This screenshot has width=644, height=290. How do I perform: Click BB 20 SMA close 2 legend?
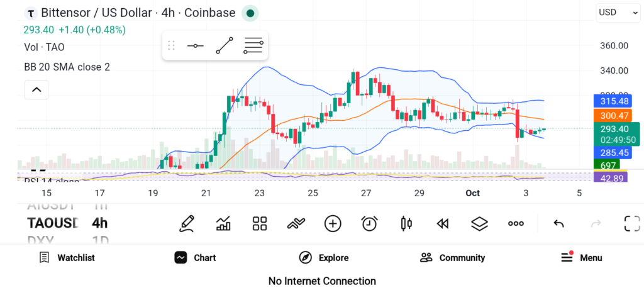click(x=67, y=67)
